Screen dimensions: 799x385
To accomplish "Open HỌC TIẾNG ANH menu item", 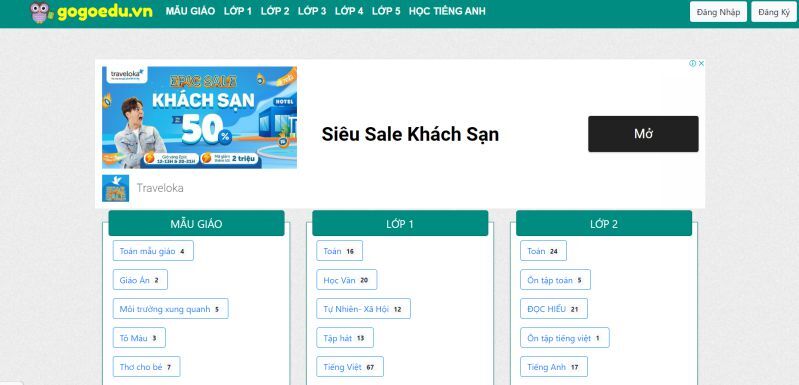I will point(447,11).
